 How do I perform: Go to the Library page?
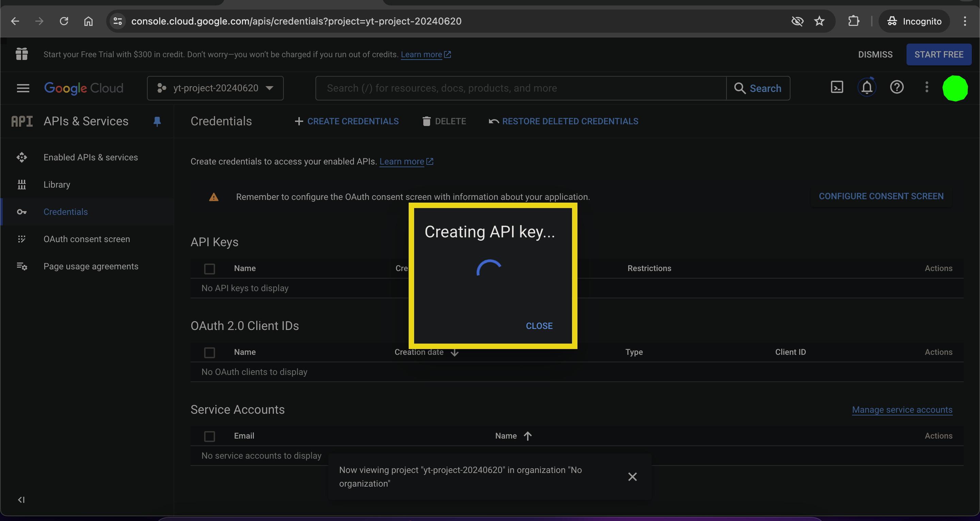57,185
